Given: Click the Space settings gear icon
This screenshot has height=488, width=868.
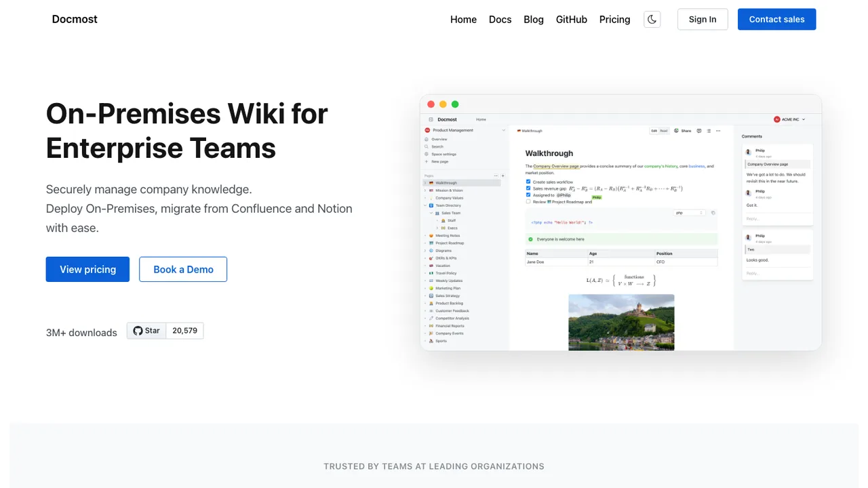Looking at the screenshot, I should point(427,154).
